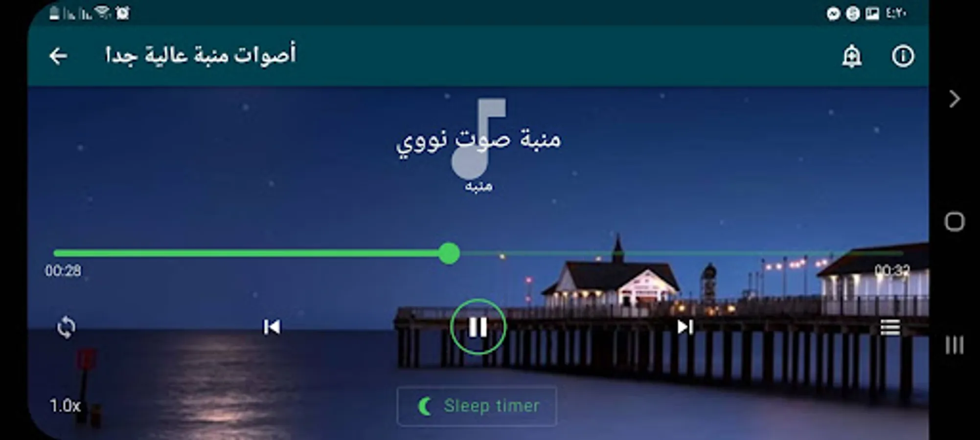Open the set-ringtone bell icon
Screen dimensions: 980x440
pos(852,56)
